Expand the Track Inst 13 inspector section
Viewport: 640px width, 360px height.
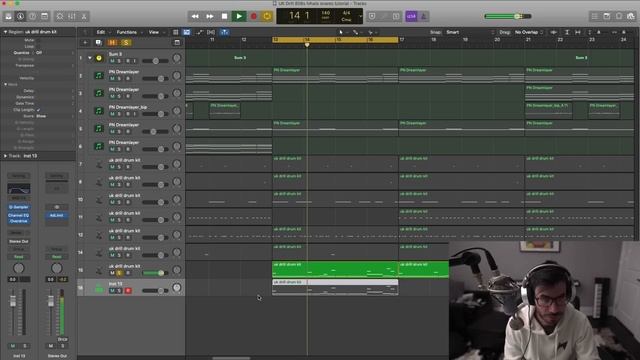tap(5, 156)
